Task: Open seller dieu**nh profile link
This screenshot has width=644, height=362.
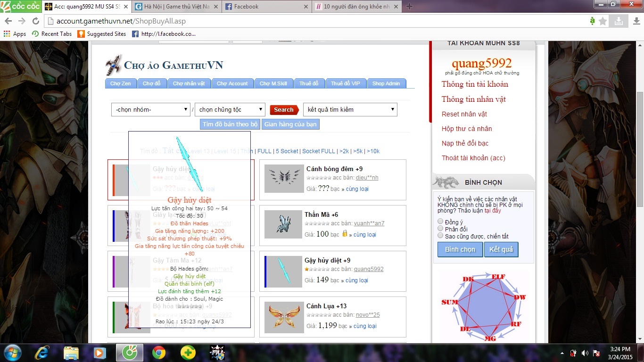Action: click(x=367, y=178)
